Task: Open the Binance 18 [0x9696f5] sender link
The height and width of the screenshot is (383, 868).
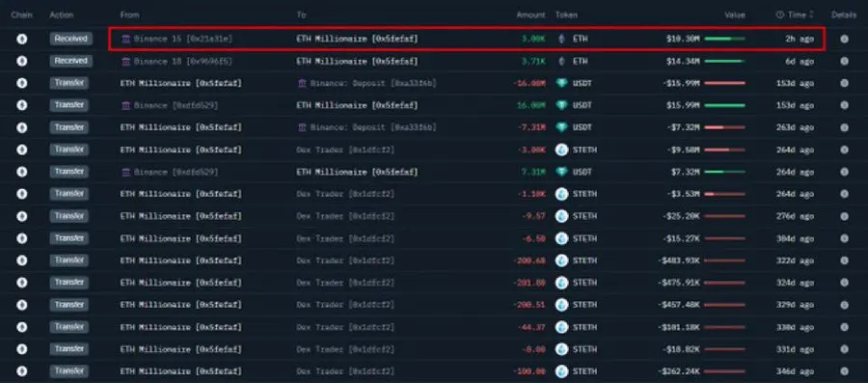Action: [176, 61]
